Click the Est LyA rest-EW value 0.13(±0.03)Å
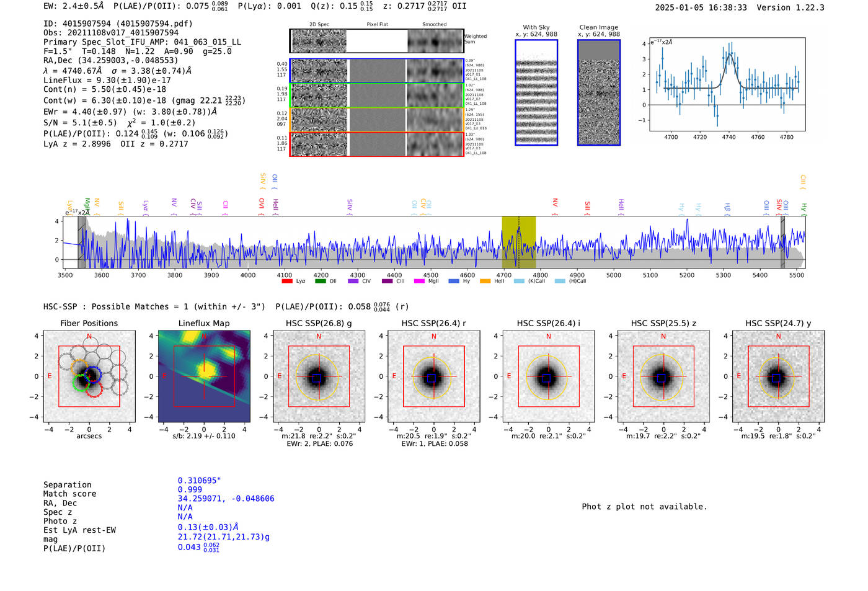Screen dimensions: 868x591 [208, 528]
